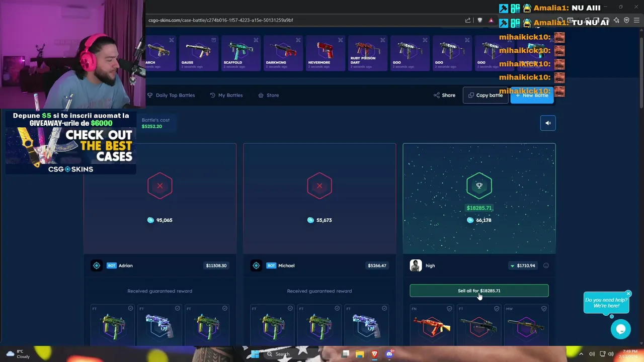Image resolution: width=644 pixels, height=362 pixels.
Task: Click the NEVERMORE skin drop card
Action: point(325,52)
